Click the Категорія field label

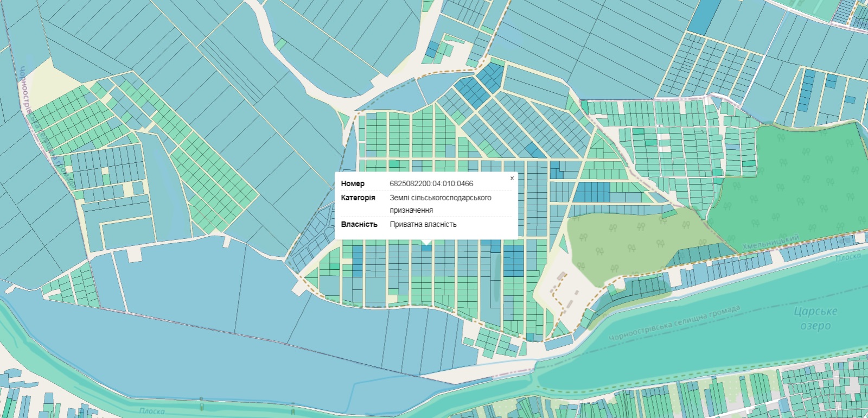tap(358, 198)
